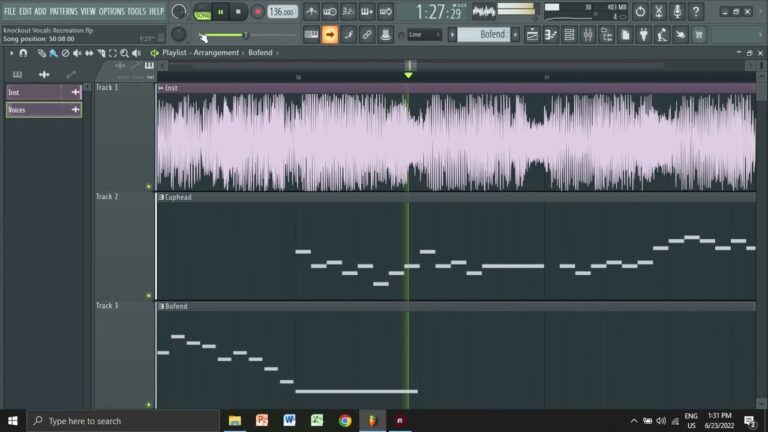Open the Cuphead clip menu on Track 2
The image size is (768, 432).
tap(161, 197)
